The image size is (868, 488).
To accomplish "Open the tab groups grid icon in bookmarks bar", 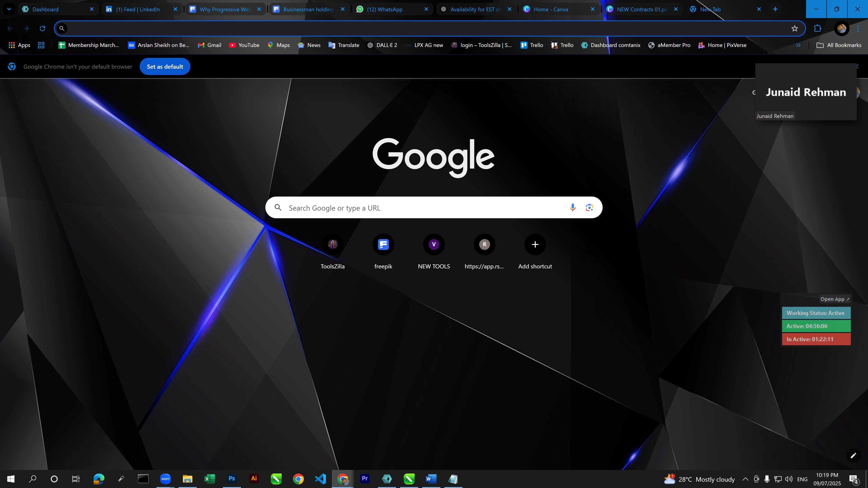I will pyautogui.click(x=41, y=45).
